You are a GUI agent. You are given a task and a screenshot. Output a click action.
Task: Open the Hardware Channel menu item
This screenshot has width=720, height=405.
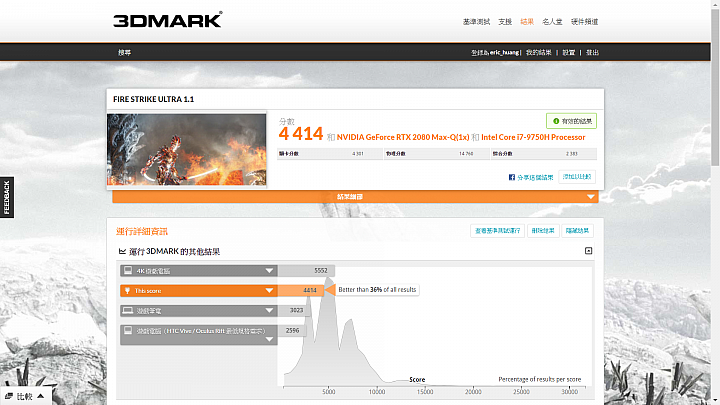[584, 22]
